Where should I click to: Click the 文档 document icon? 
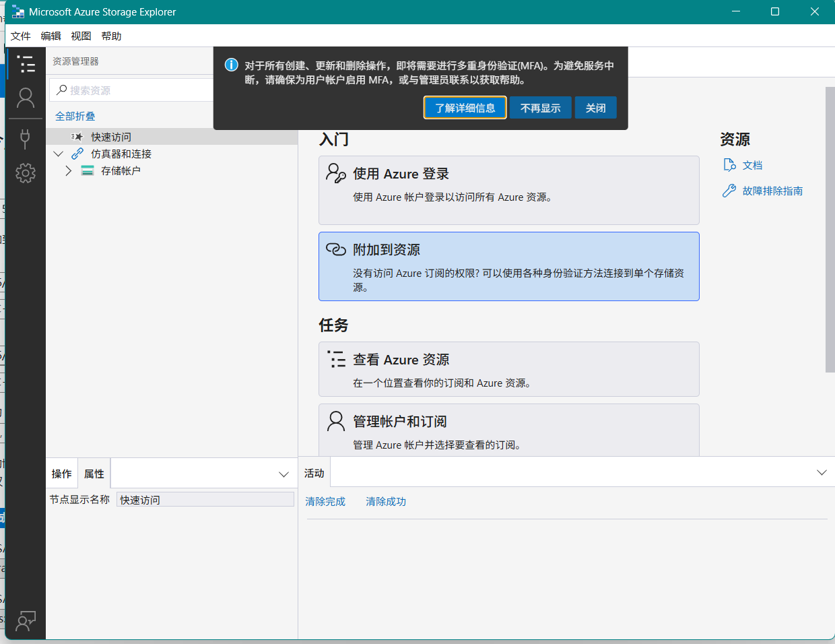[x=729, y=165]
